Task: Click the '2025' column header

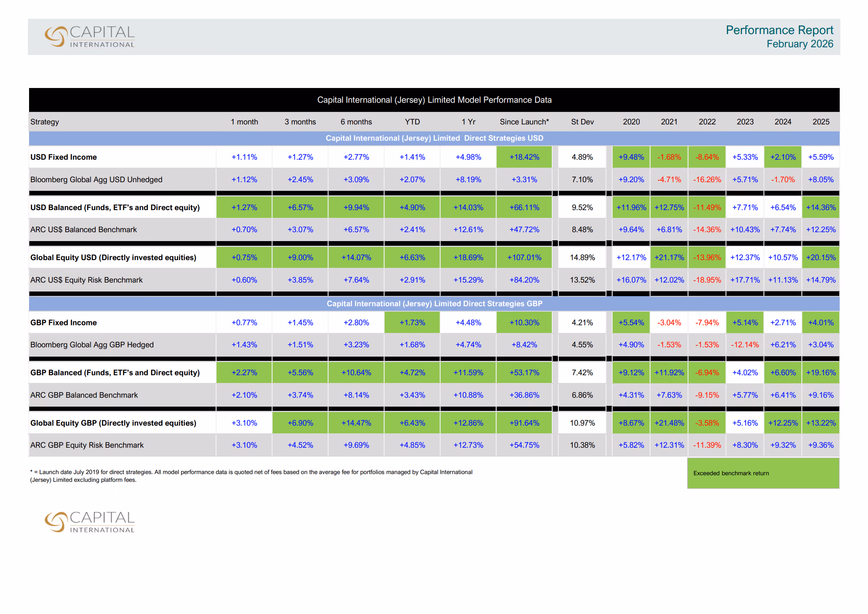Action: 821,122
